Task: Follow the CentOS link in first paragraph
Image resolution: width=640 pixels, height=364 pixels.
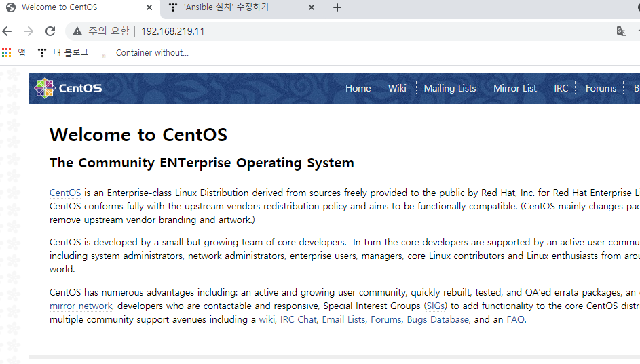Action: (x=65, y=193)
